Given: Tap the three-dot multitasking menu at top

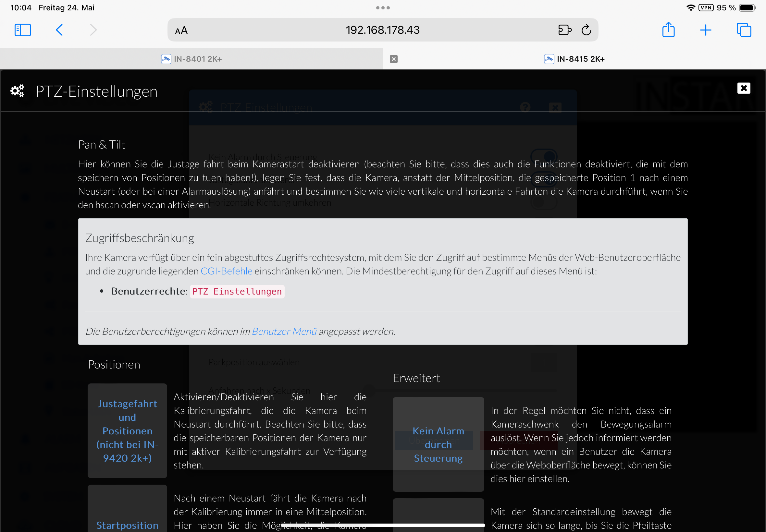Looking at the screenshot, I should [x=383, y=8].
